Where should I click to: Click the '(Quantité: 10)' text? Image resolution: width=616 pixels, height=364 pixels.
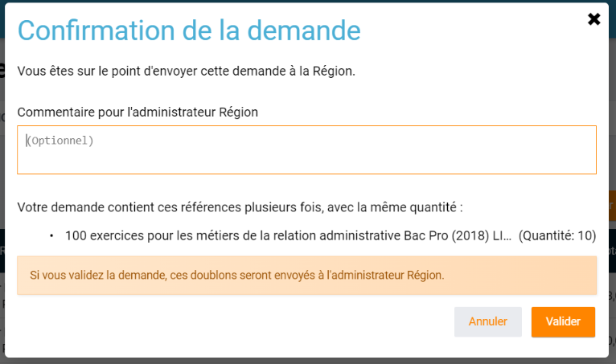point(557,235)
